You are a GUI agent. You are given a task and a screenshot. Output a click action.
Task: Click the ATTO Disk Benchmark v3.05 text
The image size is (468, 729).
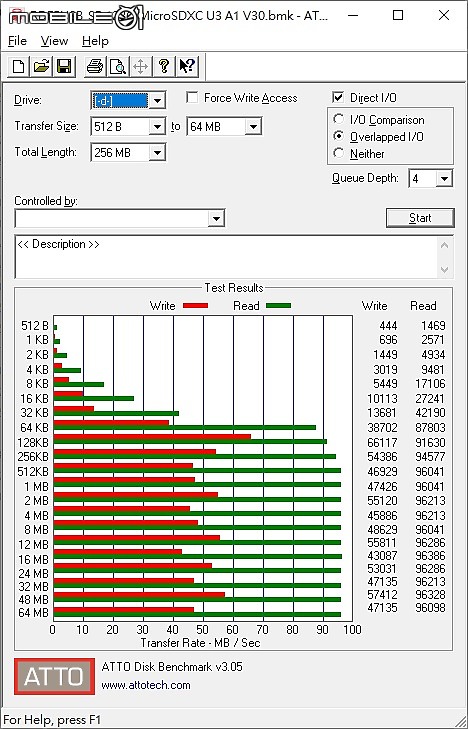coord(172,667)
